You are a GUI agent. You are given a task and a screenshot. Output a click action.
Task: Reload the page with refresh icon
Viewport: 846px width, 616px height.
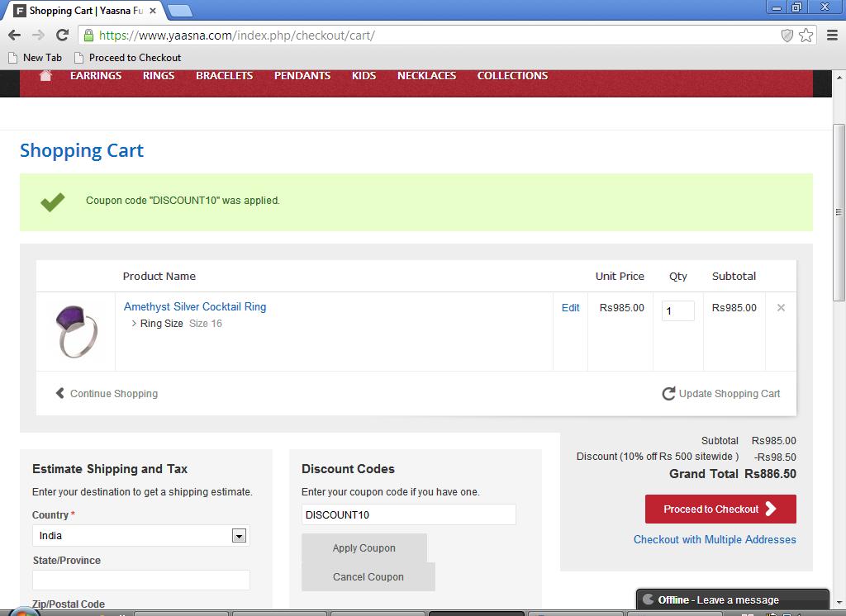[62, 35]
